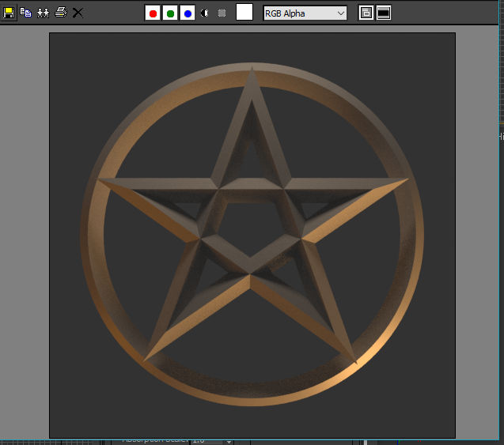The width and height of the screenshot is (504, 445).
Task: Click the Absorption Scale value field
Action: click(207, 442)
